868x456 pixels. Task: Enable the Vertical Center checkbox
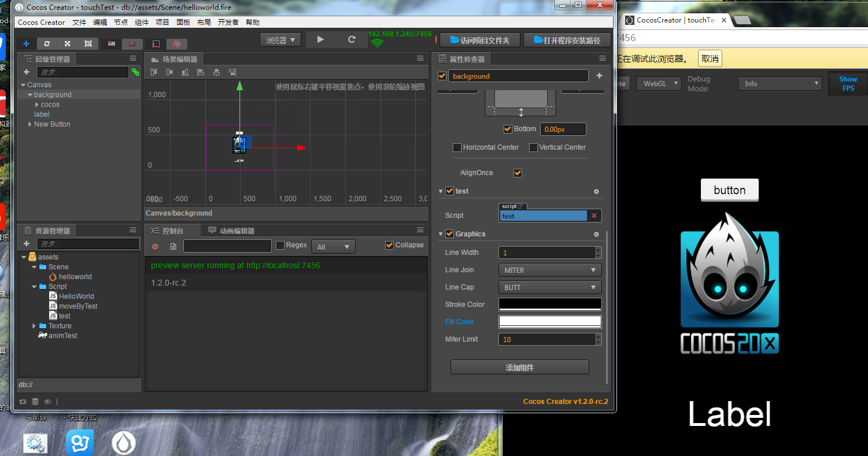[533, 147]
